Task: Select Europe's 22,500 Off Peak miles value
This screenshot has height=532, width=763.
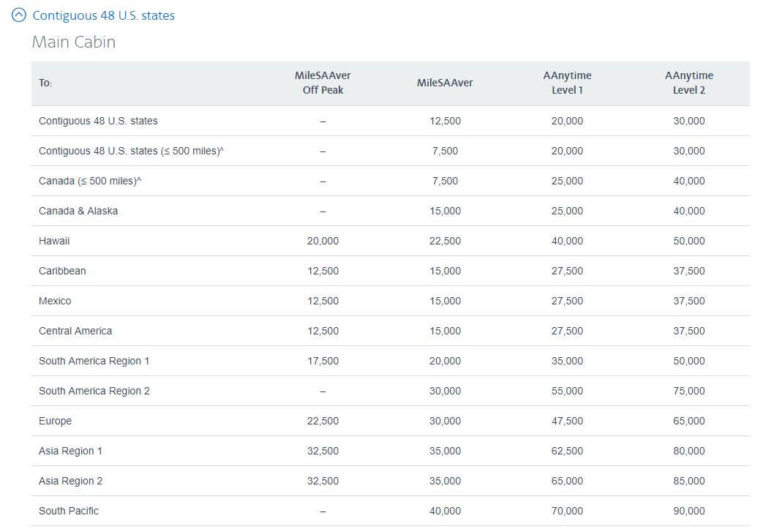Action: [x=323, y=421]
